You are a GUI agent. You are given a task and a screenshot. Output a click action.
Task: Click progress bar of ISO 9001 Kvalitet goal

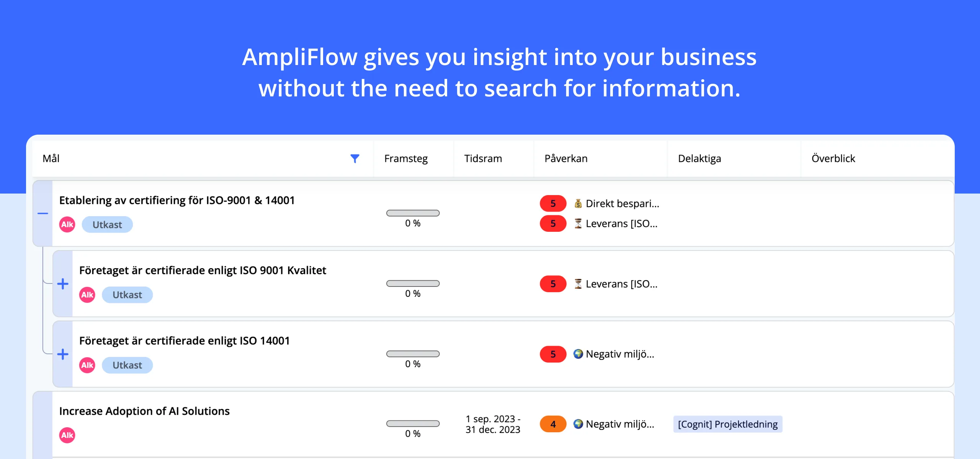tap(413, 283)
